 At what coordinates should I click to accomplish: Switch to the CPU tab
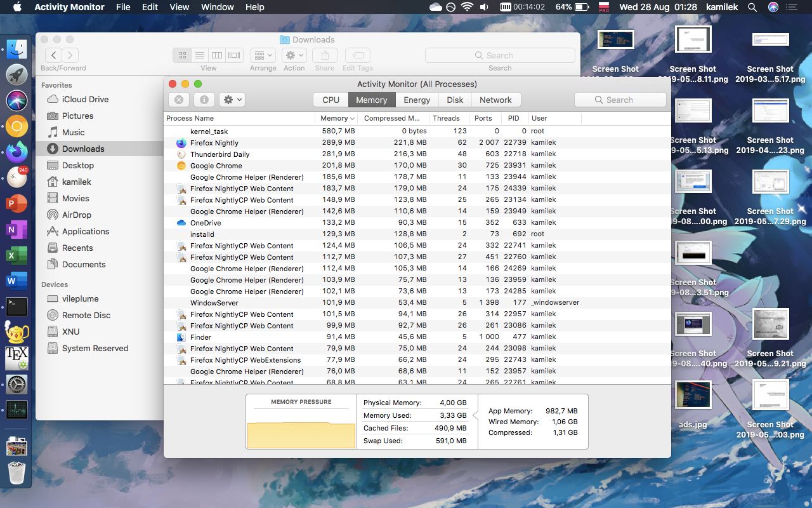pos(331,100)
